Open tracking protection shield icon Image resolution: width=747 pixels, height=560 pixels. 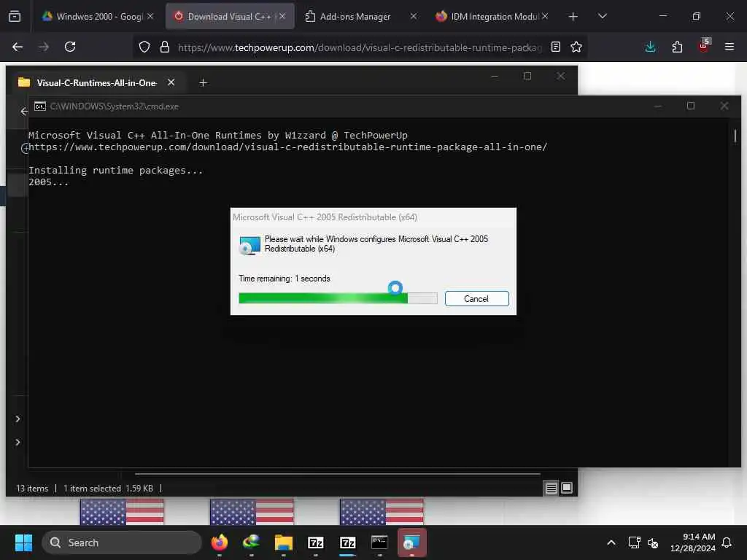click(144, 47)
